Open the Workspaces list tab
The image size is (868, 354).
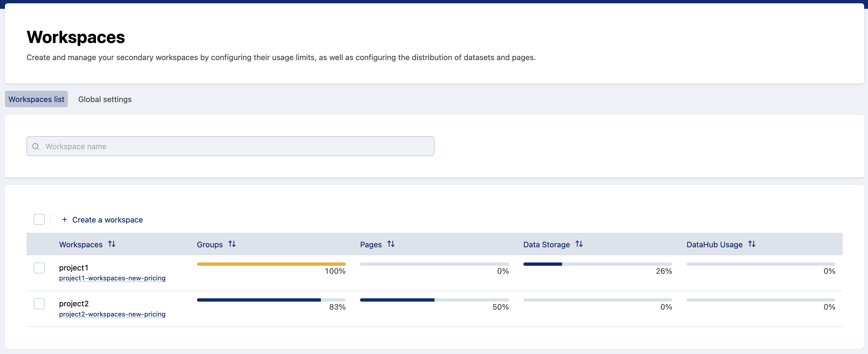click(36, 99)
